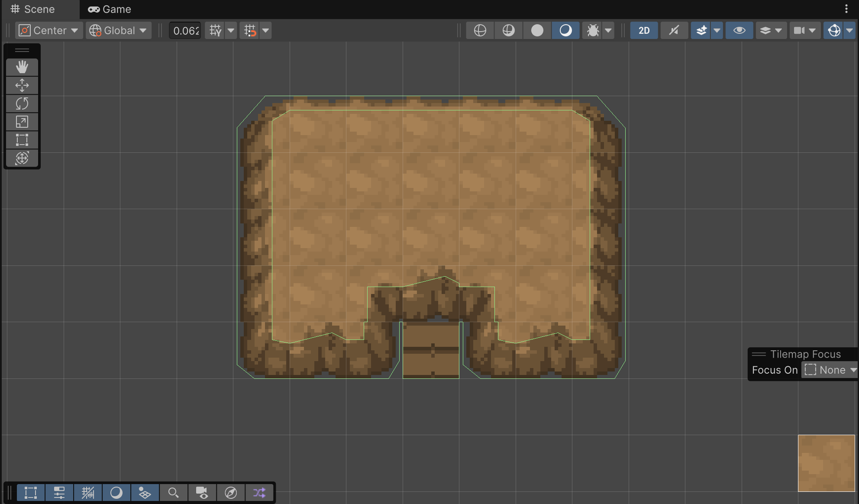Unmute scene audio
859x504 pixels.
[x=674, y=30]
